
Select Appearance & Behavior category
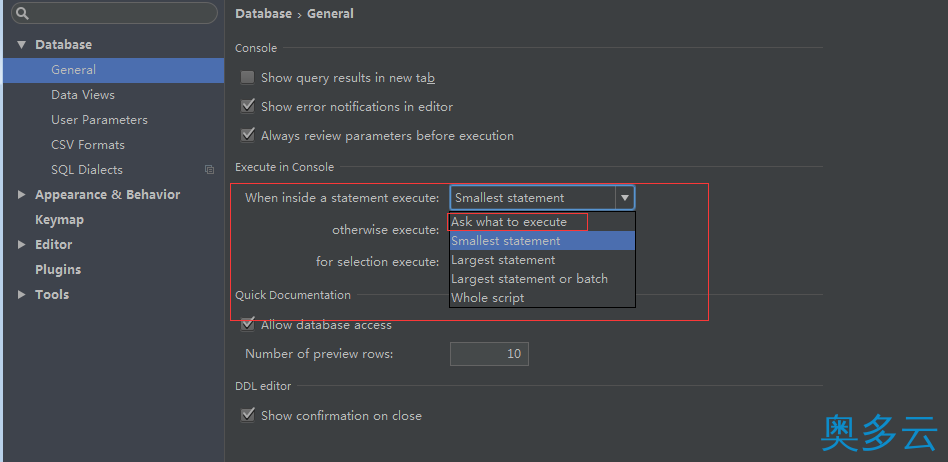[x=108, y=195]
